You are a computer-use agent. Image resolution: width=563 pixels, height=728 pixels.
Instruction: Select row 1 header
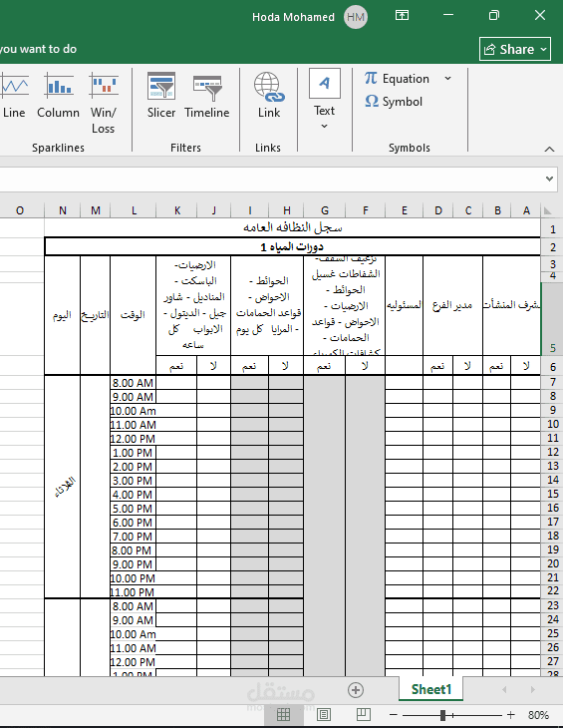(x=553, y=229)
